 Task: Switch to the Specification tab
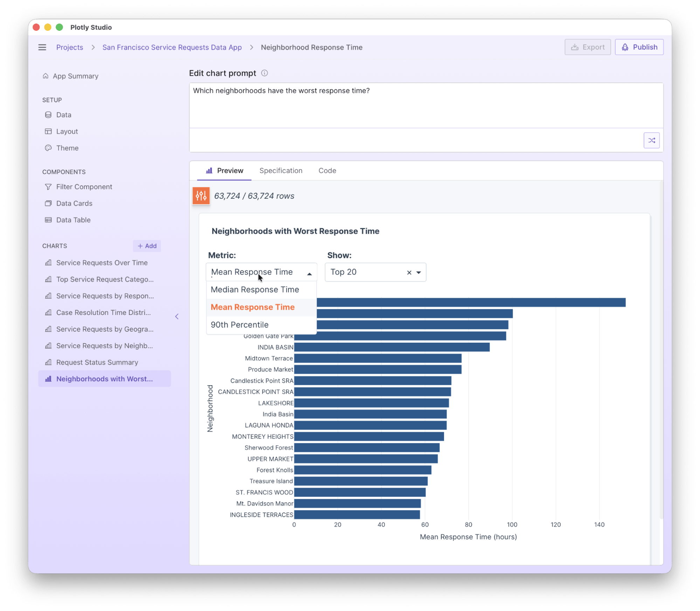pos(280,171)
